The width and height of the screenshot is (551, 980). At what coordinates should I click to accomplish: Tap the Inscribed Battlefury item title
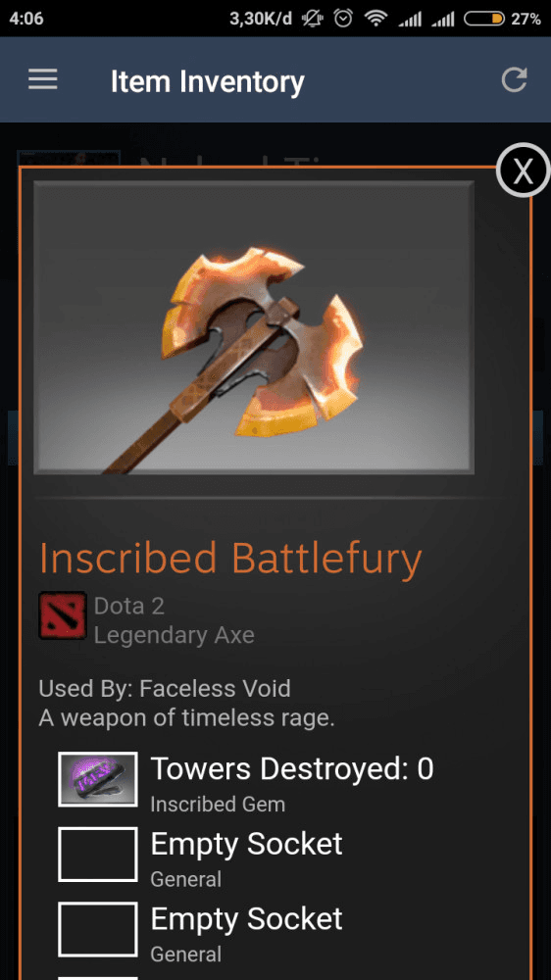230,559
